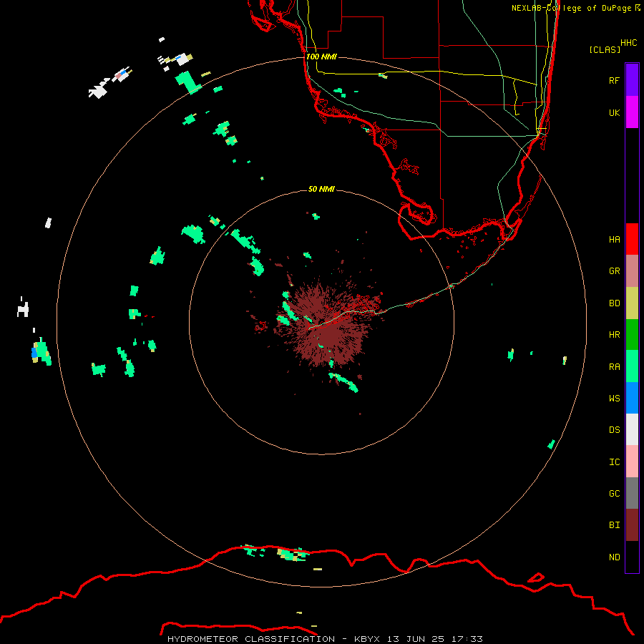Click the GR legend label
The width and height of the screenshot is (644, 644).
click(x=614, y=271)
